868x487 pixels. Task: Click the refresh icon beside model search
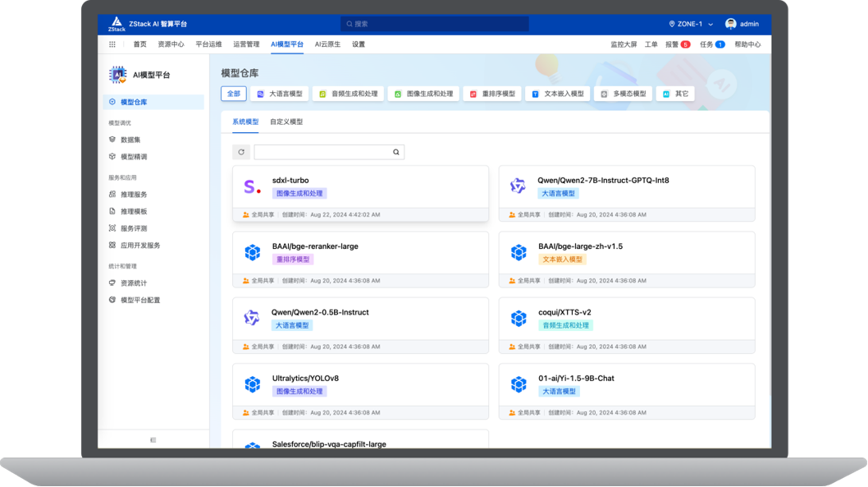point(241,153)
